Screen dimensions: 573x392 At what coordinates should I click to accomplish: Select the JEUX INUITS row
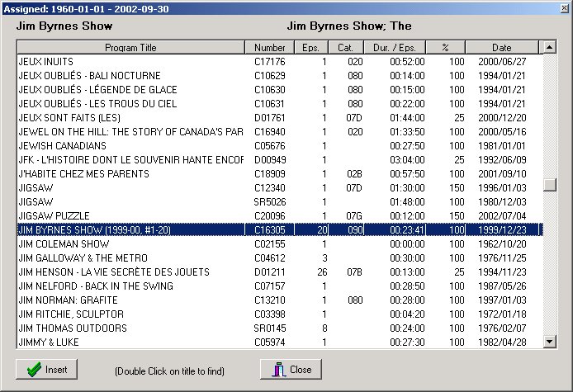coord(280,61)
